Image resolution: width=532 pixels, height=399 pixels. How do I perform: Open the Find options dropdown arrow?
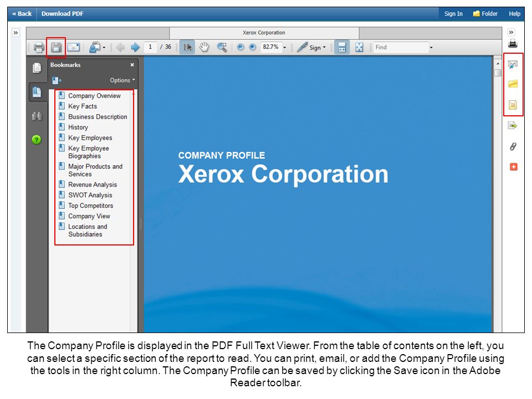click(431, 48)
